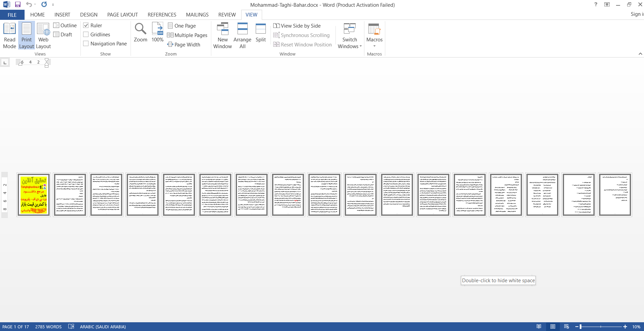The image size is (644, 331).
Task: Select the yellow cover page thumbnail
Action: pyautogui.click(x=34, y=195)
